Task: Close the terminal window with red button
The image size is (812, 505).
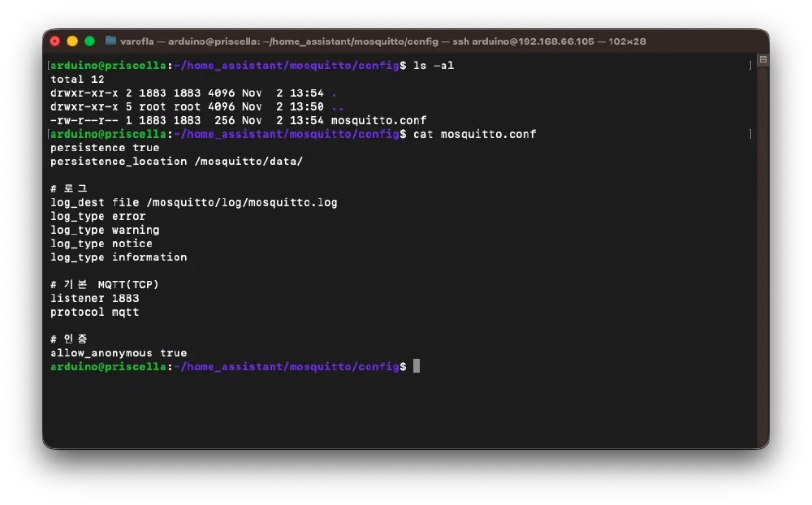Action: (x=55, y=41)
